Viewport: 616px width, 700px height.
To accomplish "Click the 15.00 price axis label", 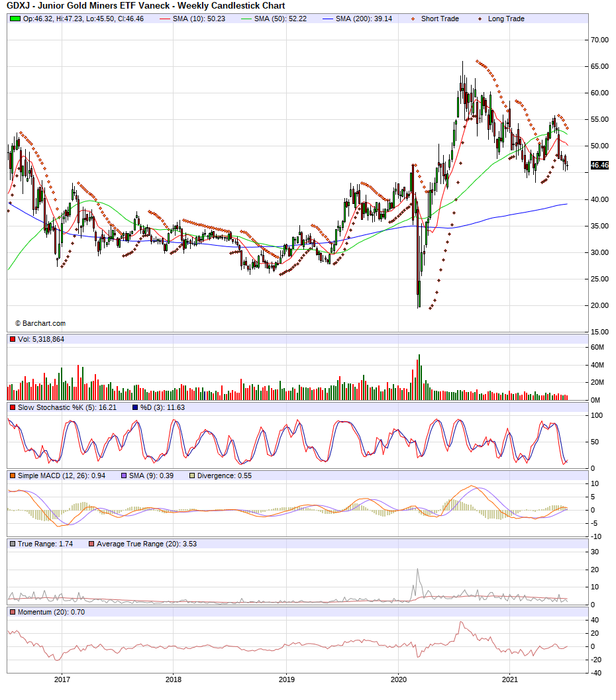I will [x=599, y=332].
